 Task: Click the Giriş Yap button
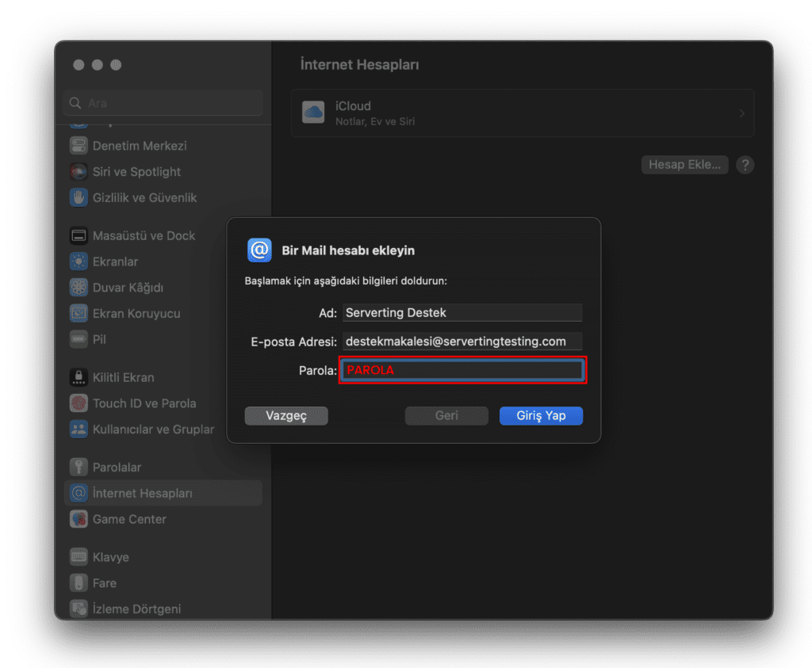(x=541, y=415)
